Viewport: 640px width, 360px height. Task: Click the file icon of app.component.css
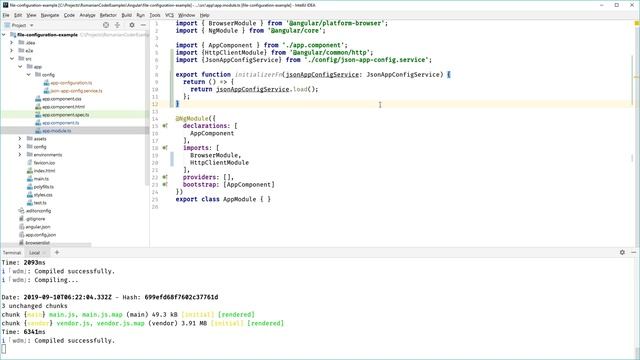[x=38, y=99]
